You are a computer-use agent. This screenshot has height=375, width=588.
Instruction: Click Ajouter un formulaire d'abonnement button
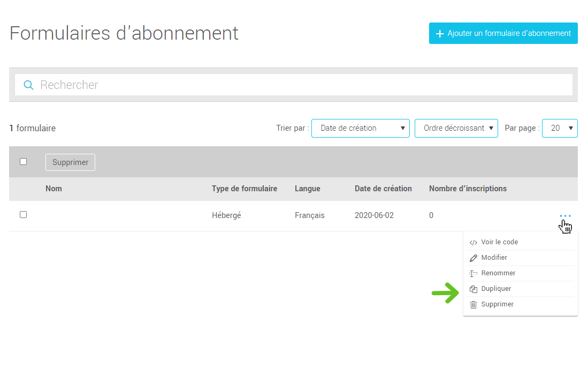pyautogui.click(x=503, y=33)
